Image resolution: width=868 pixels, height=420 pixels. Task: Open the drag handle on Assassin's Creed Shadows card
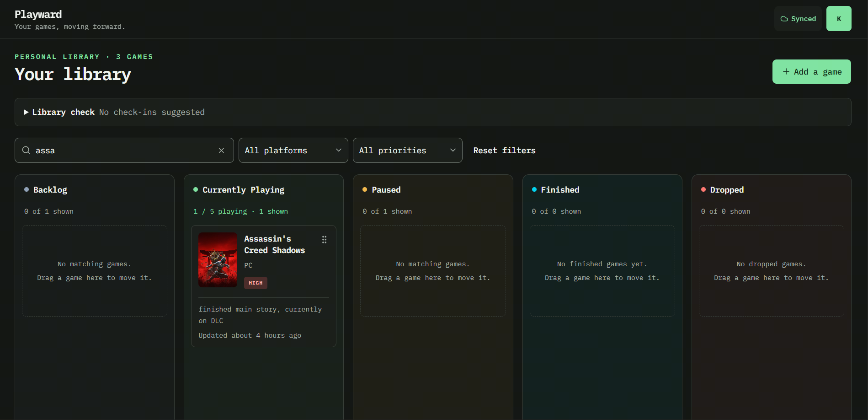pos(324,239)
